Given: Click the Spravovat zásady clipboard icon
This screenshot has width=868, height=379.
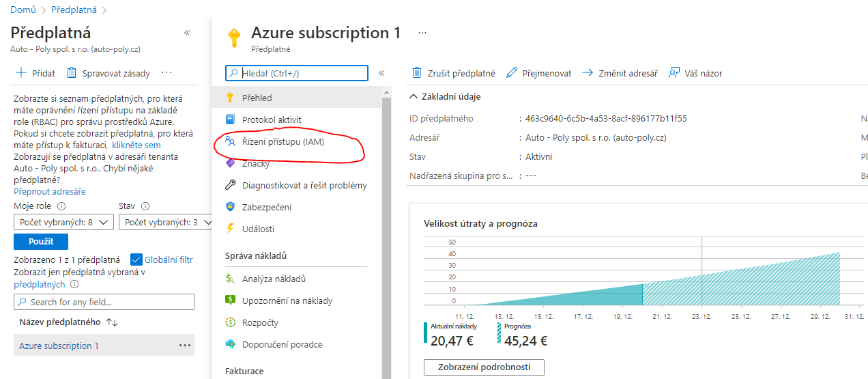Looking at the screenshot, I should coord(72,73).
